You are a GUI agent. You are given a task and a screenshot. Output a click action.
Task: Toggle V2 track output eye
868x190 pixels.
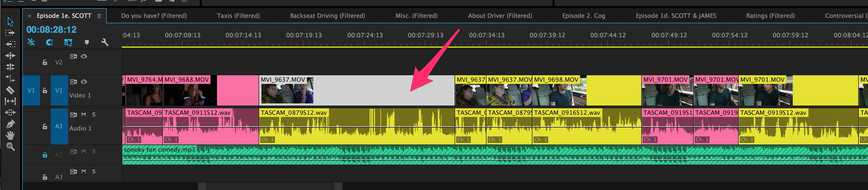[84, 56]
